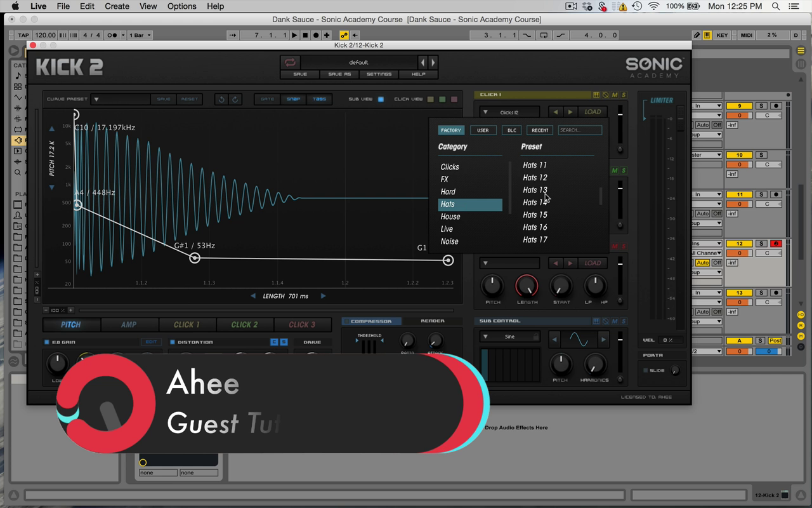Enable the Slide checkbox under Porta

coord(646,371)
